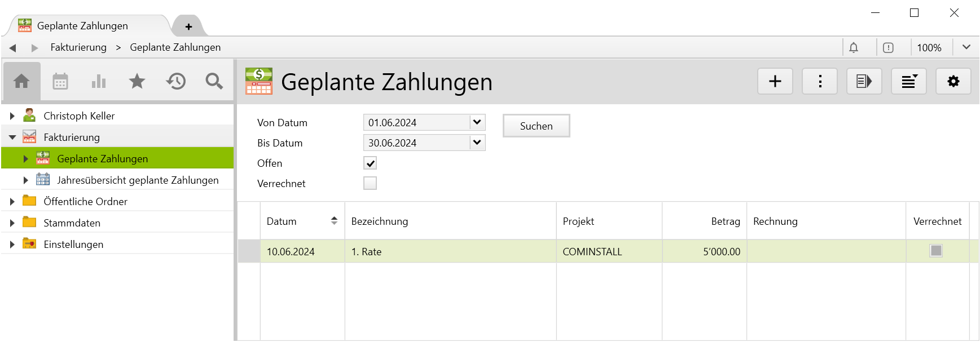
Task: Enable the Verrechnet filter checkbox
Action: point(370,184)
